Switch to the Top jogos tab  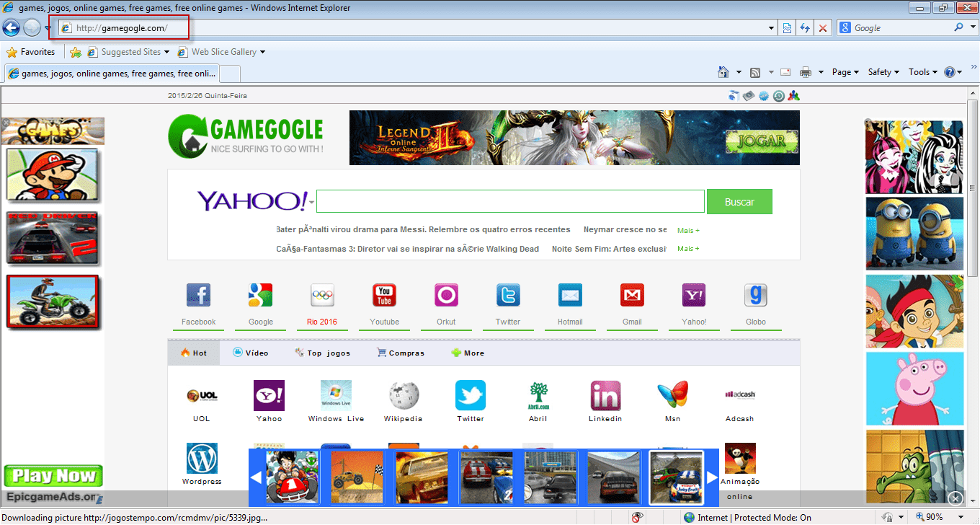click(323, 353)
